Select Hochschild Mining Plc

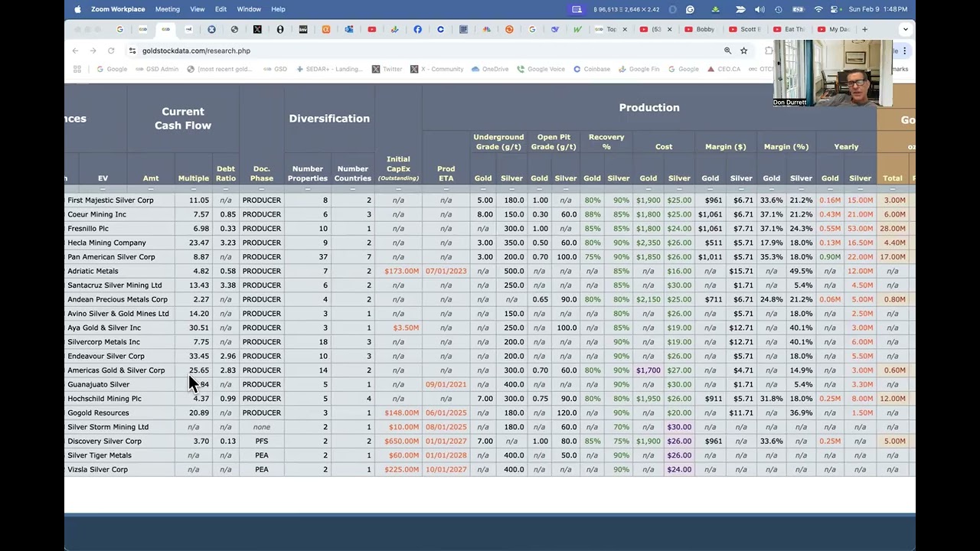coord(104,399)
